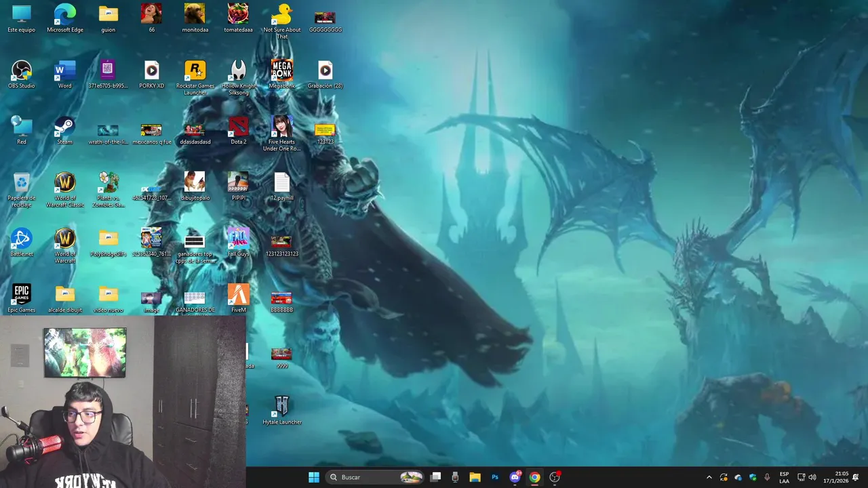868x488 pixels.
Task: Open Rockstar Games Launcher shortcut
Action: (195, 77)
